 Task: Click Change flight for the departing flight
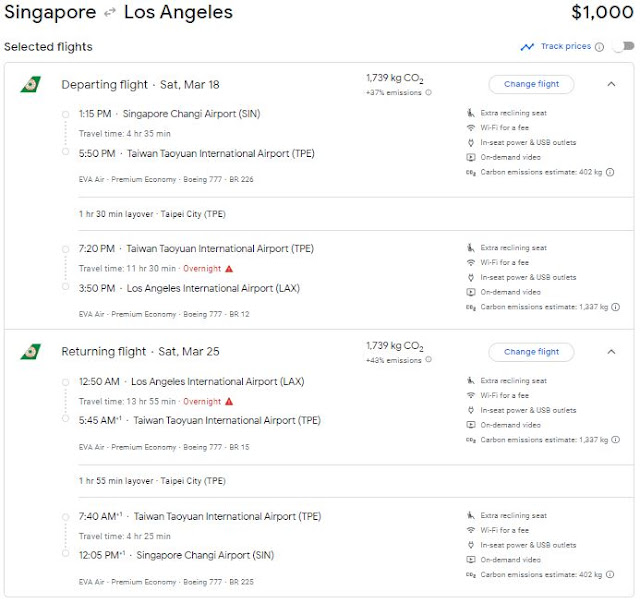tap(531, 84)
